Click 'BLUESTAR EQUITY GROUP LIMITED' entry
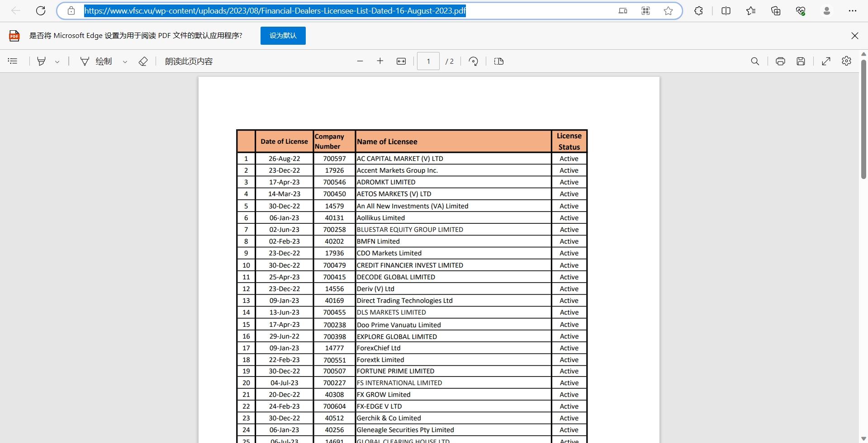Image resolution: width=868 pixels, height=443 pixels. (x=410, y=230)
